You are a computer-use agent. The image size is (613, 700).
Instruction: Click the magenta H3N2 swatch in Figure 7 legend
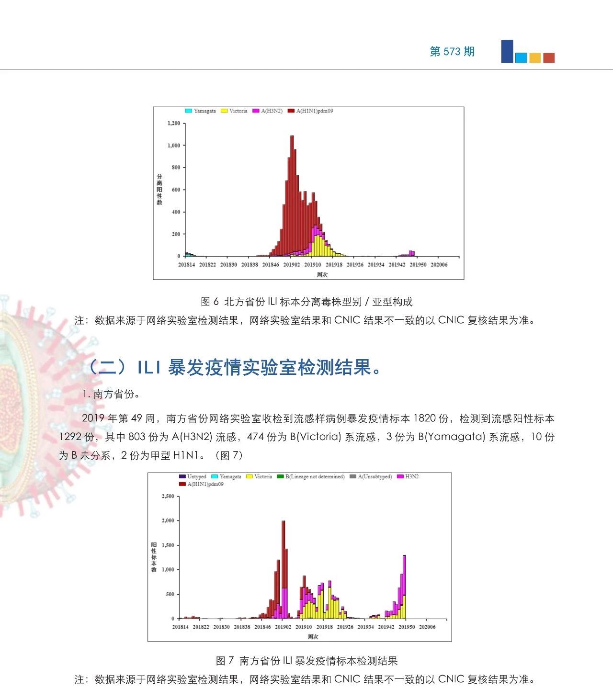click(400, 476)
